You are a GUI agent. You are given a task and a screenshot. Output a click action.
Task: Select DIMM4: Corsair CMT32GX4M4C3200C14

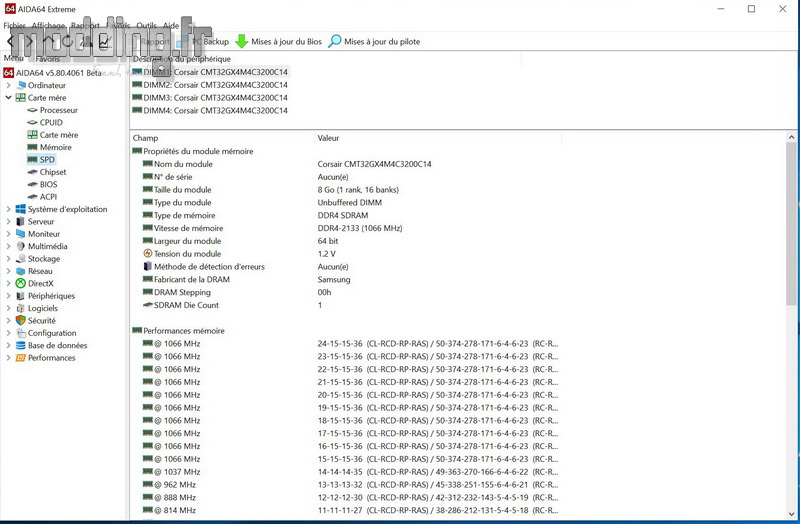coord(210,110)
